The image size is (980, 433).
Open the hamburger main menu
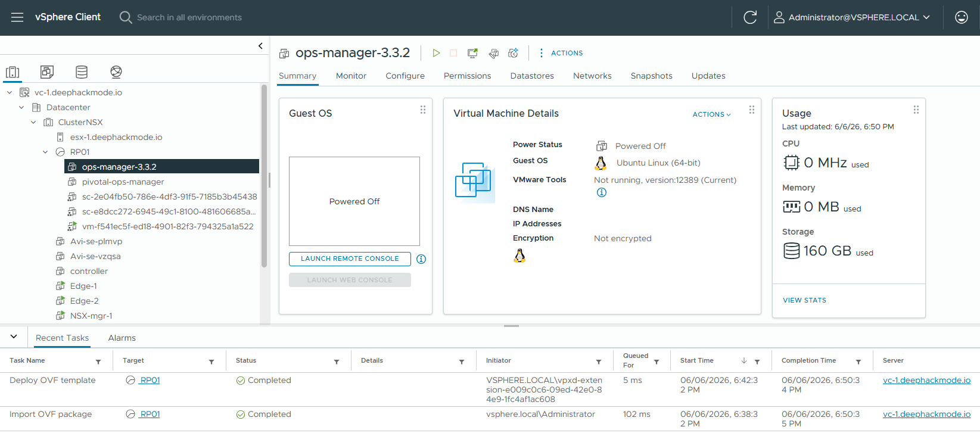(x=17, y=17)
